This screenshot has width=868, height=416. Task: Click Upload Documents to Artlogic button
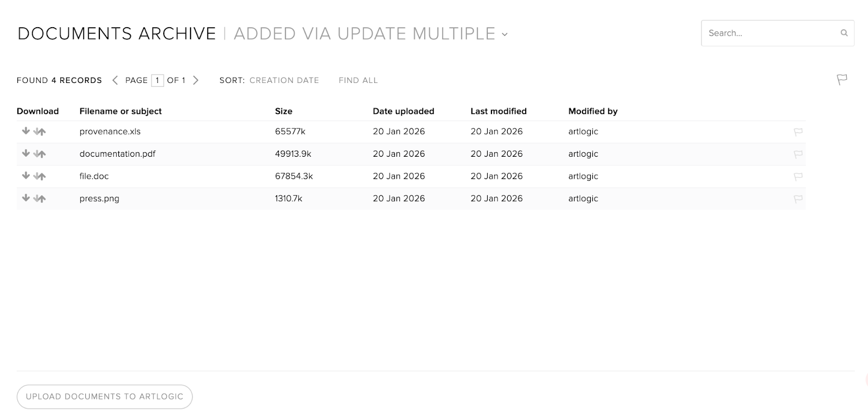point(105,396)
